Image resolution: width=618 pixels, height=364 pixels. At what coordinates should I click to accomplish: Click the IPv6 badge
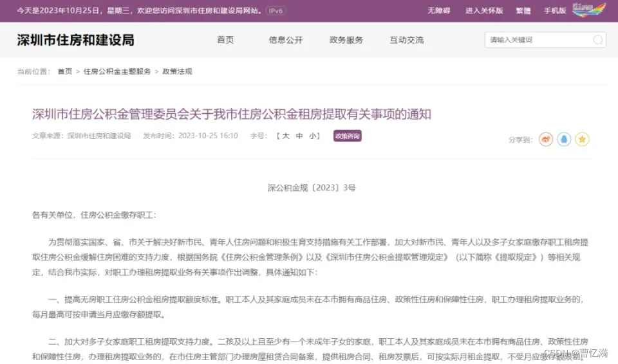pos(276,11)
